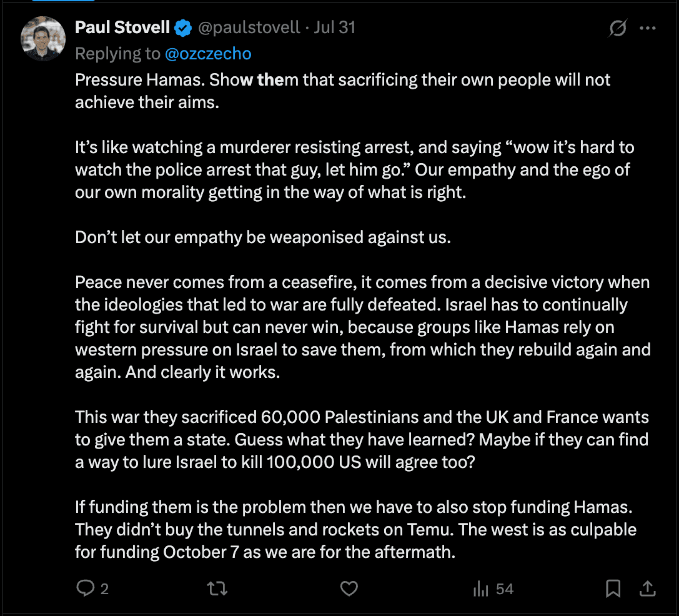This screenshot has width=679, height=616.
Task: Open share menu from upload icon
Action: click(x=647, y=589)
